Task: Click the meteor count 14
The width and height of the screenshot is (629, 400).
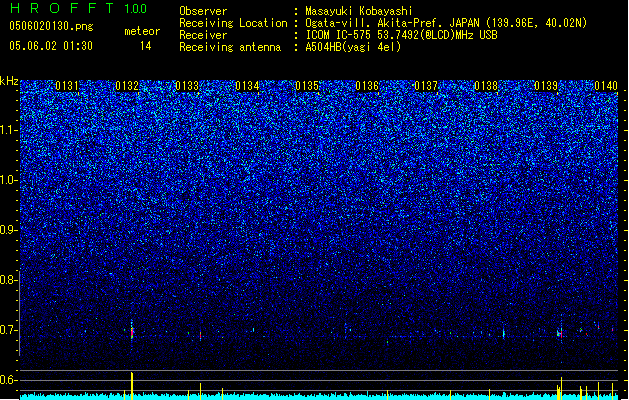Action: point(146,46)
